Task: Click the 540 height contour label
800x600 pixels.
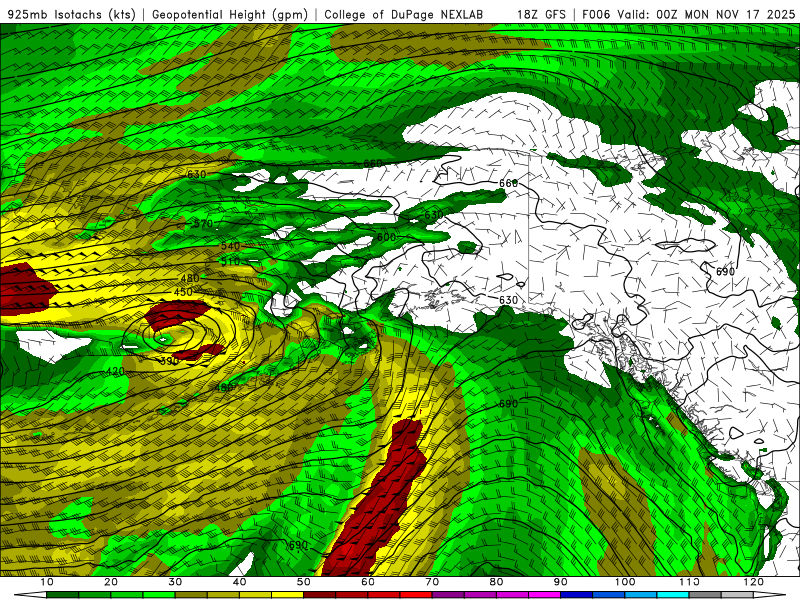Action: point(230,246)
